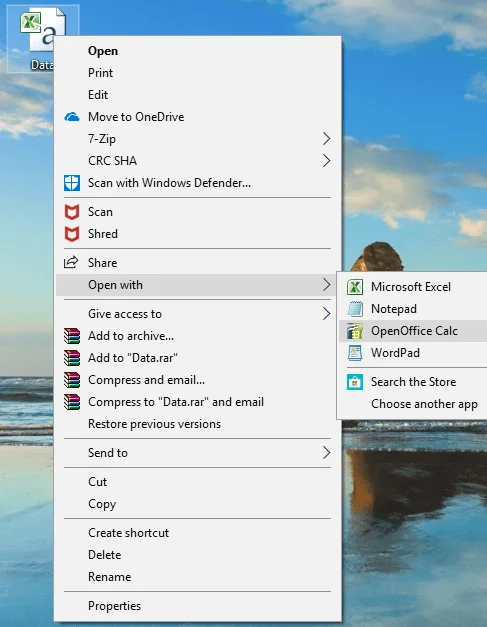487x627 pixels.
Task: Expand the CRC SHA submenu arrow
Action: 327,161
